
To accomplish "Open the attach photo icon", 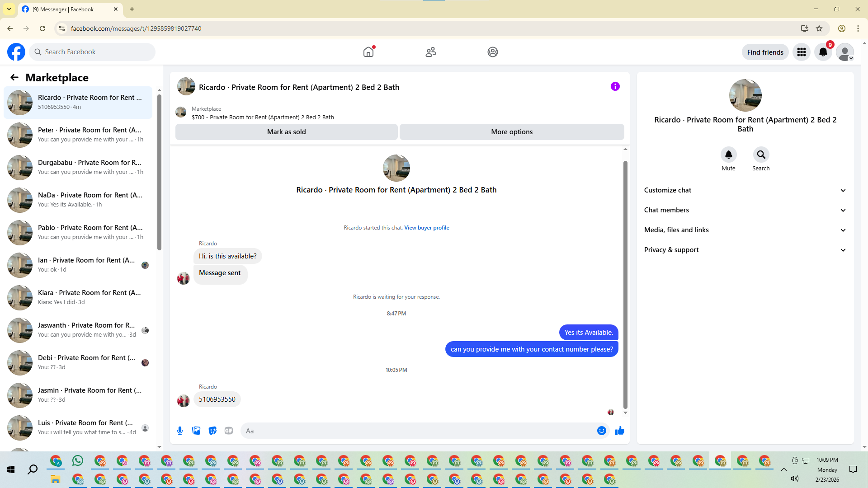I will [196, 431].
